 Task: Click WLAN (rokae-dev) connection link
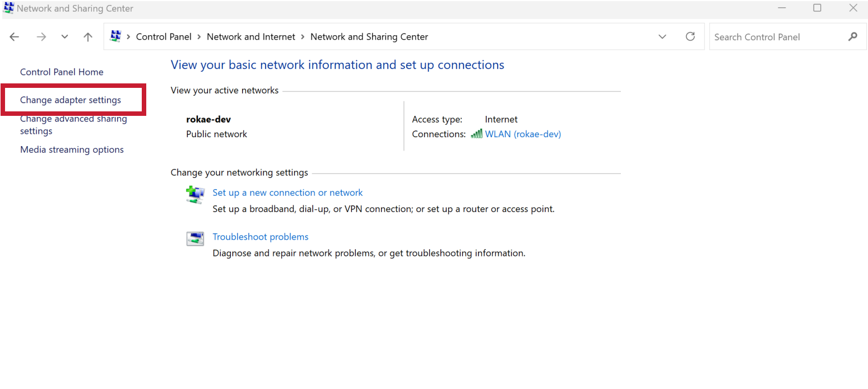pyautogui.click(x=523, y=134)
